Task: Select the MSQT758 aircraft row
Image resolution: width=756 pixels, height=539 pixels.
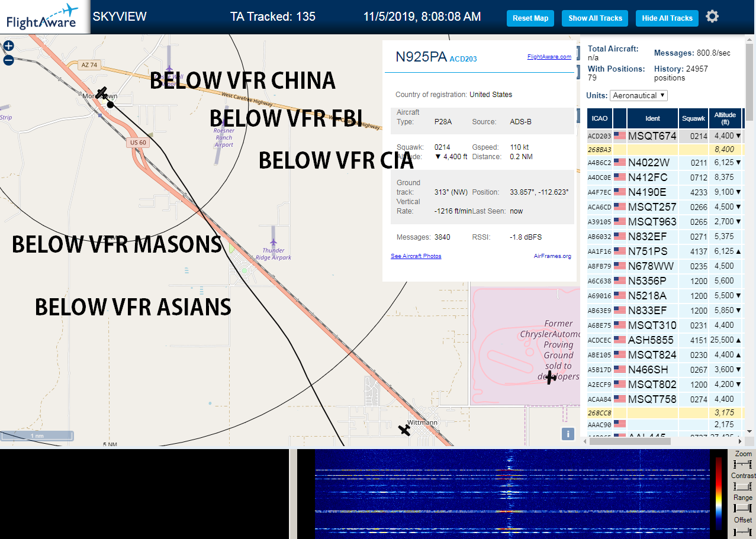Action: point(665,399)
